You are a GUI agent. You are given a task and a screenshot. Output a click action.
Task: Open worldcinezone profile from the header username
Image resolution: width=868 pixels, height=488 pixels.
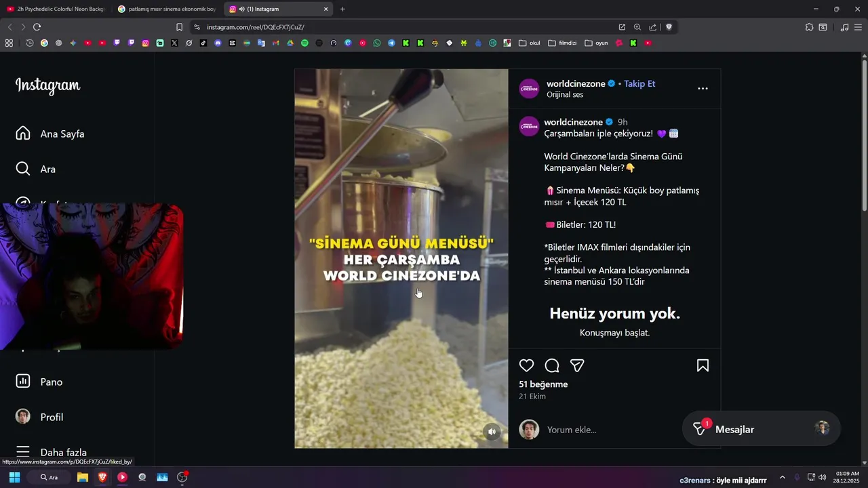pos(576,83)
